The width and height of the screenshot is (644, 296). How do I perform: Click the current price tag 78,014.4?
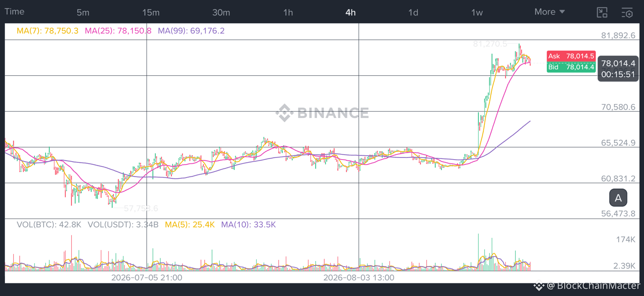click(x=618, y=64)
